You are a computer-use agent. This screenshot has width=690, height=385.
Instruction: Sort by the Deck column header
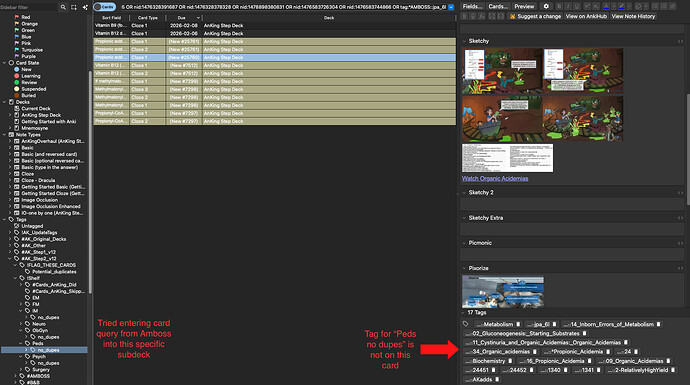click(329, 18)
